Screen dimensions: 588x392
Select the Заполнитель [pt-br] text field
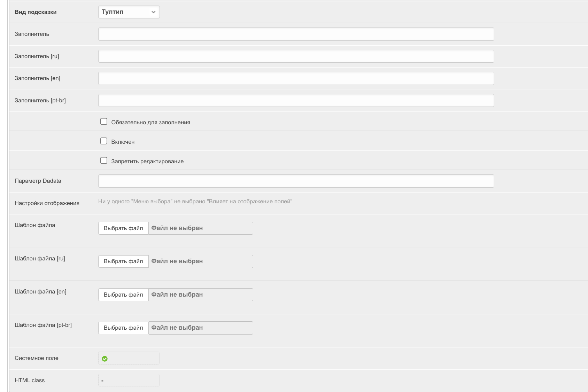[296, 101]
